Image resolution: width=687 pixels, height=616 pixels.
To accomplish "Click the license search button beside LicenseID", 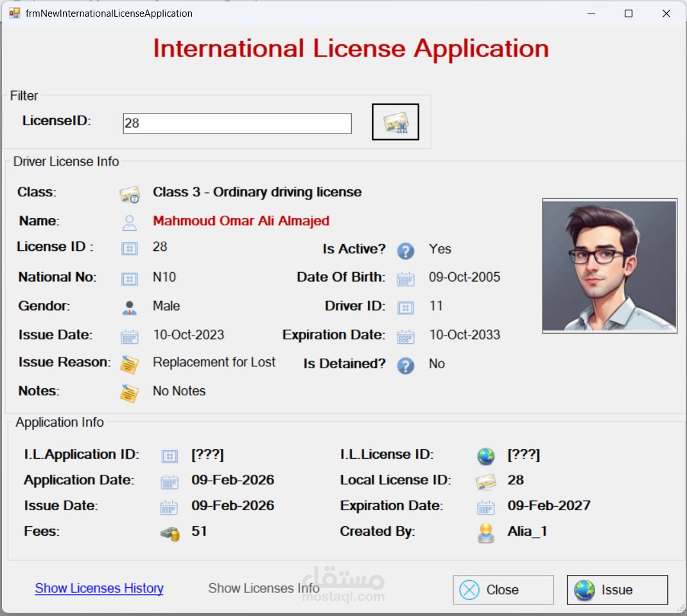I will [x=395, y=122].
